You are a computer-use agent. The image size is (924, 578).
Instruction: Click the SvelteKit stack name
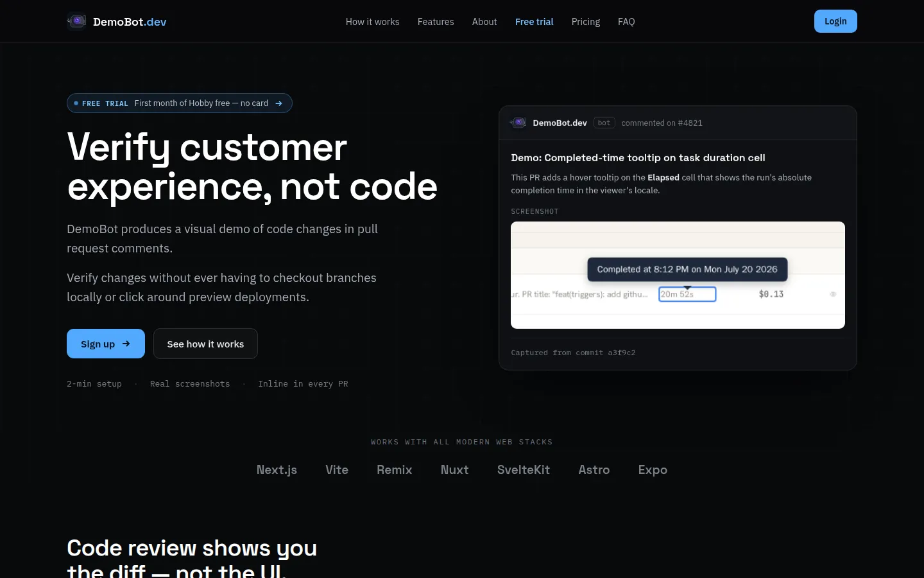point(524,470)
